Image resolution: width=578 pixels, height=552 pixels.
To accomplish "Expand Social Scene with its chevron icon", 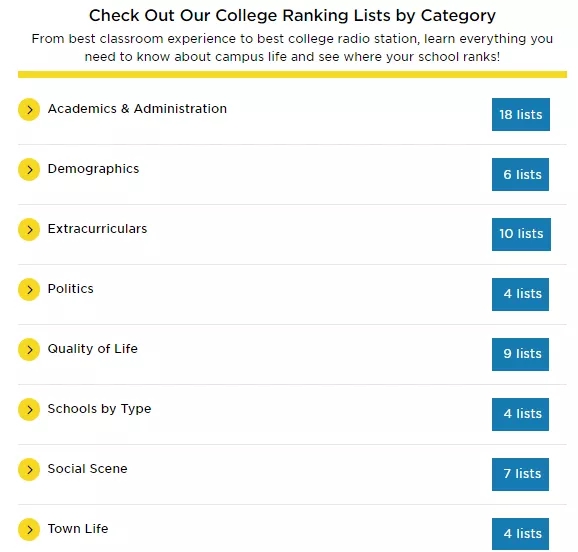I will [29, 469].
